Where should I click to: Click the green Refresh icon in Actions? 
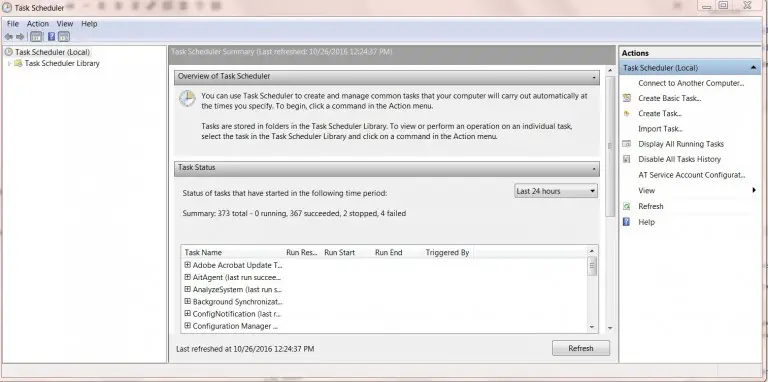point(626,206)
